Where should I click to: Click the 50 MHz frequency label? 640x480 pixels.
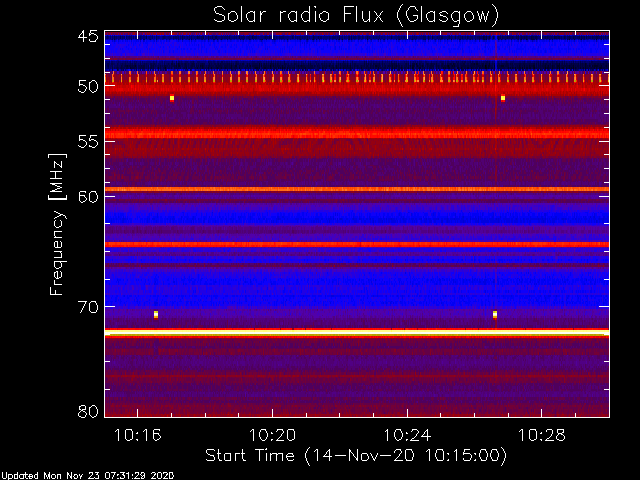click(88, 86)
